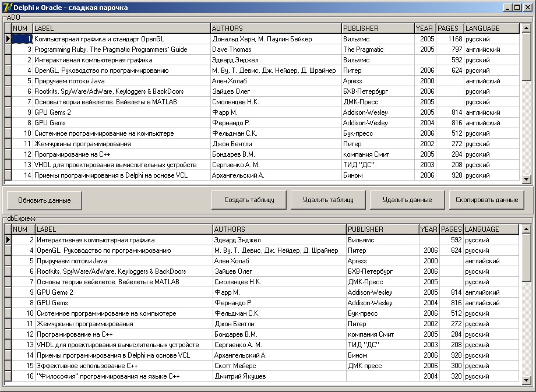Select "GPU Gems 2" in ADO grid
The height and width of the screenshot is (392, 536).
pyautogui.click(x=122, y=112)
